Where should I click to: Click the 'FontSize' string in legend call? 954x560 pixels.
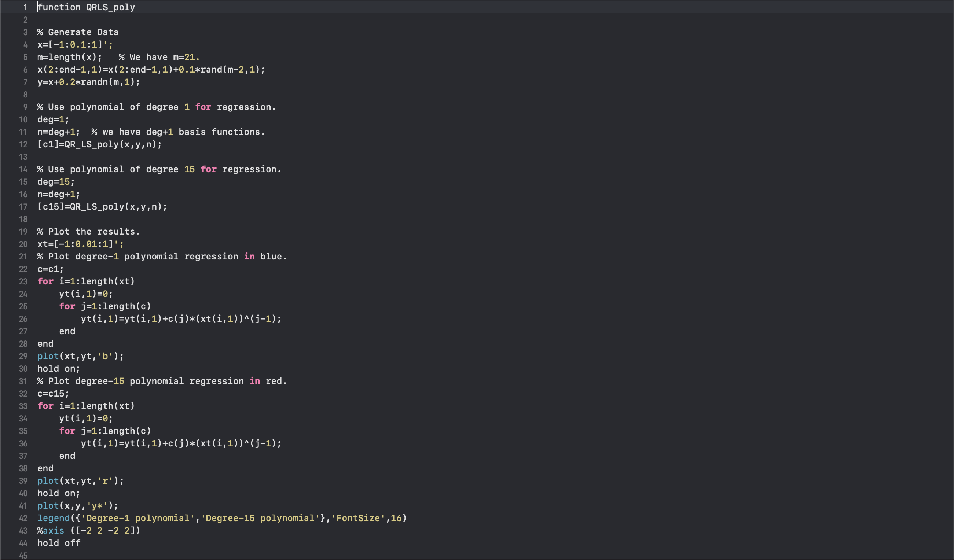[358, 518]
